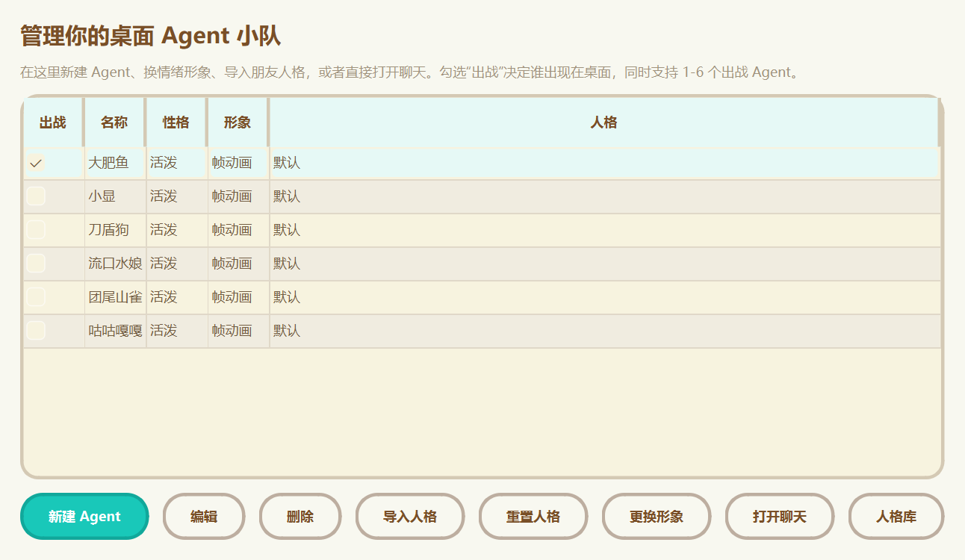Click the 名称 column header

pos(114,122)
